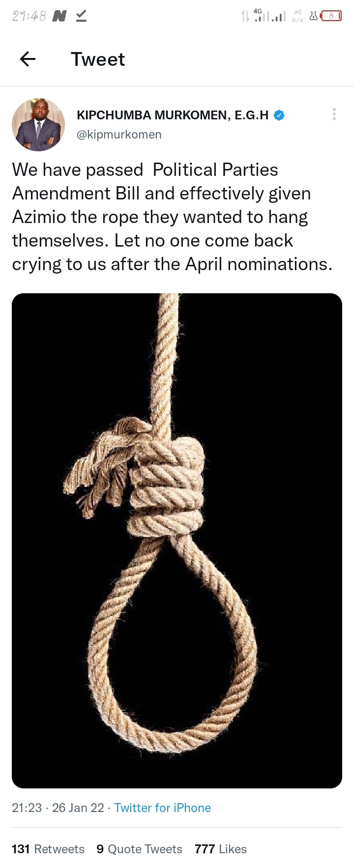View the 131 Retweets list

(48, 849)
